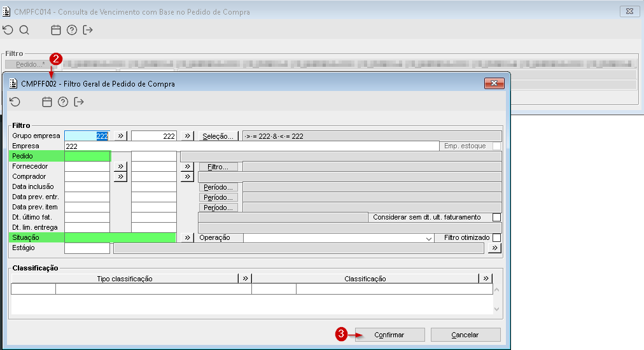The height and width of the screenshot is (350, 644).
Task: Click scroll up arrow in Classificação grid
Action: pos(496,290)
